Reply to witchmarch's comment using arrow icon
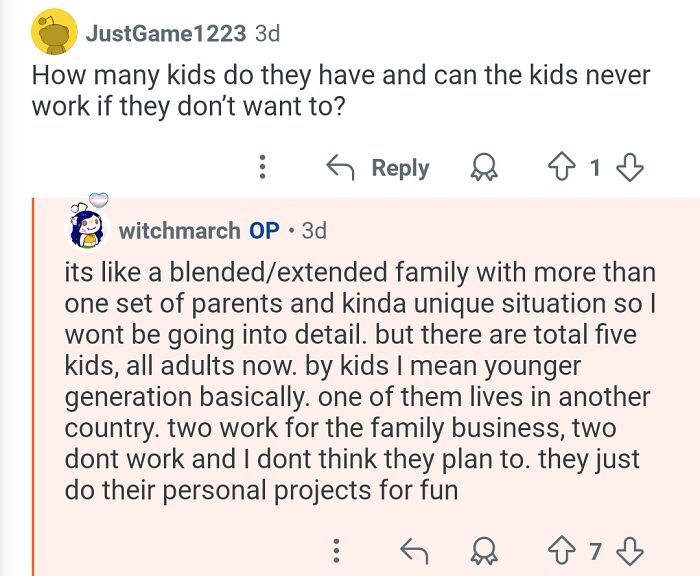 (x=414, y=551)
